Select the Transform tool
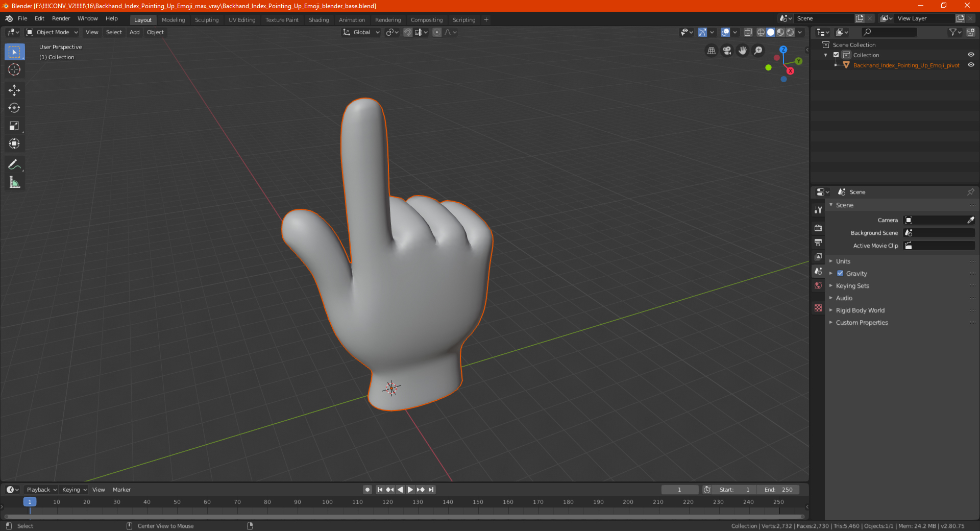Image resolution: width=980 pixels, height=531 pixels. tap(14, 144)
